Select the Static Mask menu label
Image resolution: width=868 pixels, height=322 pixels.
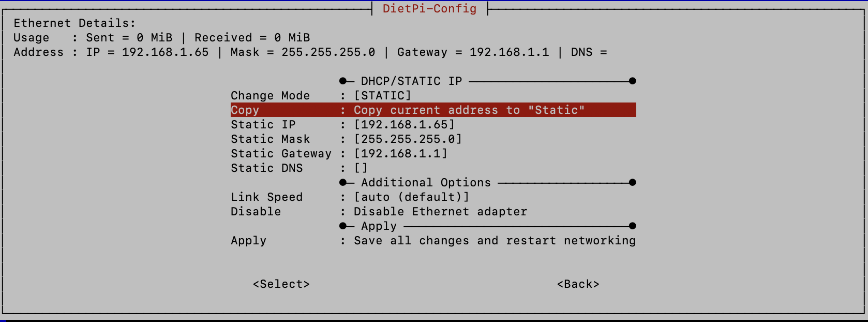pos(270,139)
